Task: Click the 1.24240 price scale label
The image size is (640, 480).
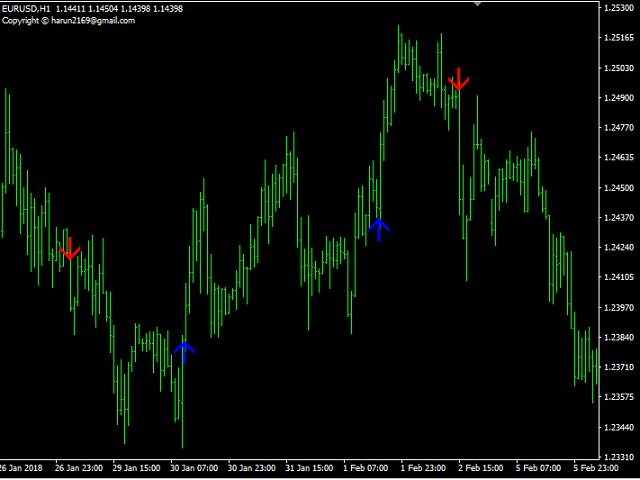Action: tap(619, 247)
